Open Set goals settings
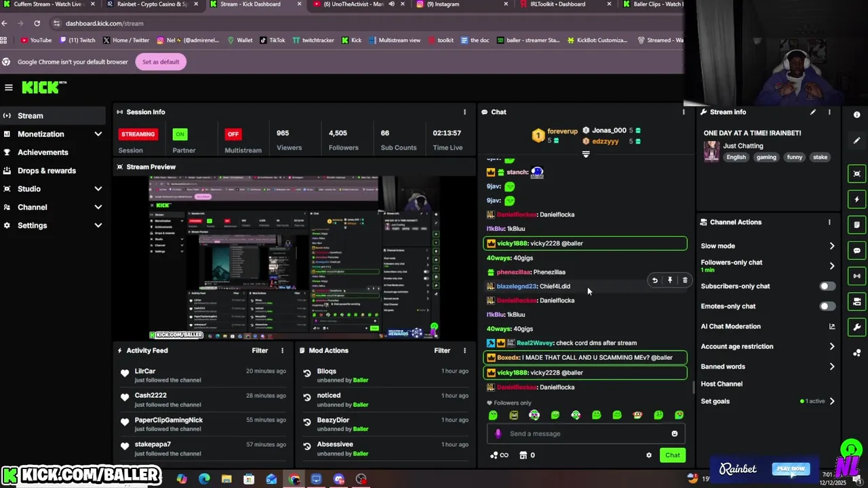The height and width of the screenshot is (488, 868). tap(768, 401)
